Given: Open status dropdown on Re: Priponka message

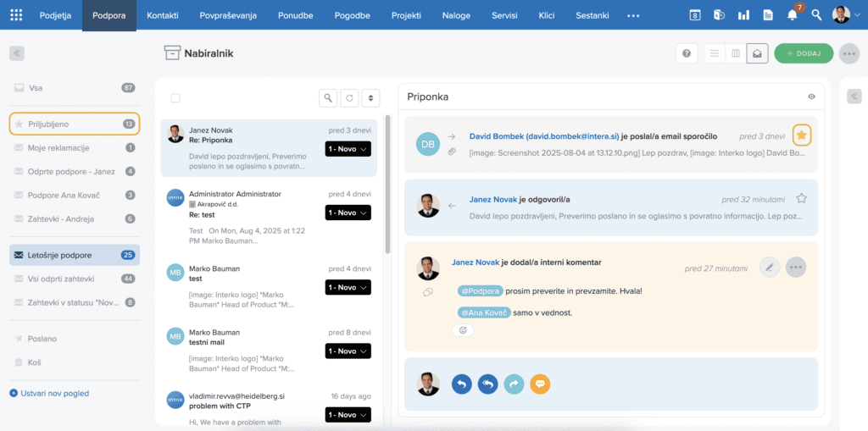Looking at the screenshot, I should [x=348, y=149].
